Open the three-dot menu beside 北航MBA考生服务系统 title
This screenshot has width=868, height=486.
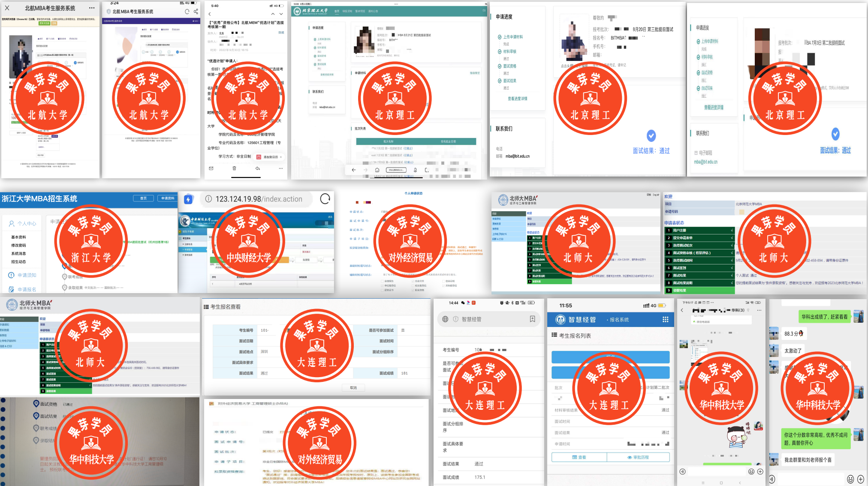(x=92, y=8)
